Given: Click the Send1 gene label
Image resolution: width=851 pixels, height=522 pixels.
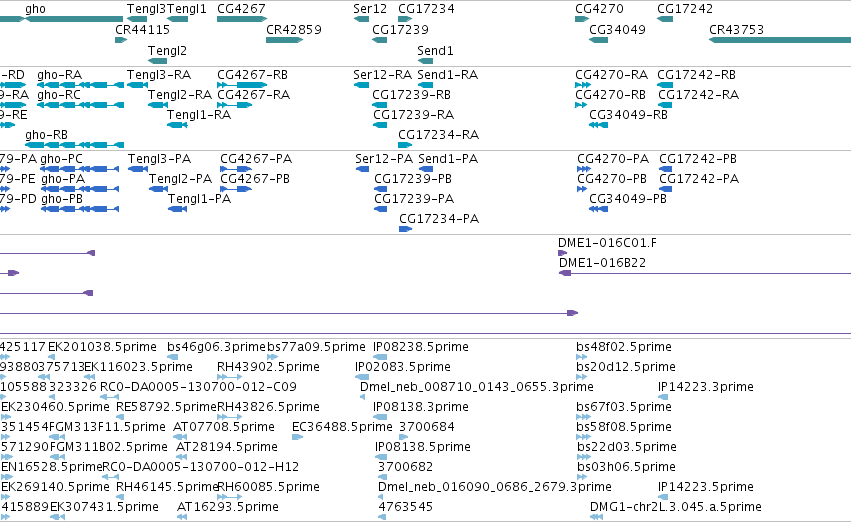Looking at the screenshot, I should (x=435, y=51).
